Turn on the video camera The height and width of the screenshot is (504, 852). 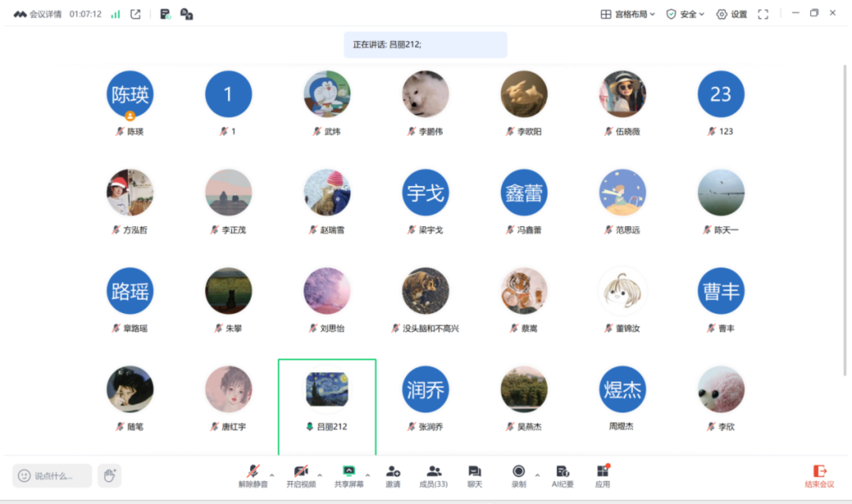(x=301, y=476)
